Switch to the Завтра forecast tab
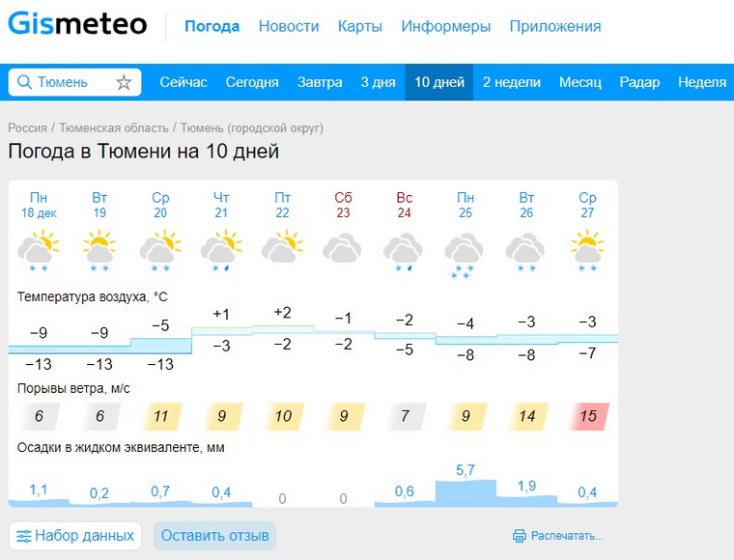The image size is (734, 560). click(320, 82)
